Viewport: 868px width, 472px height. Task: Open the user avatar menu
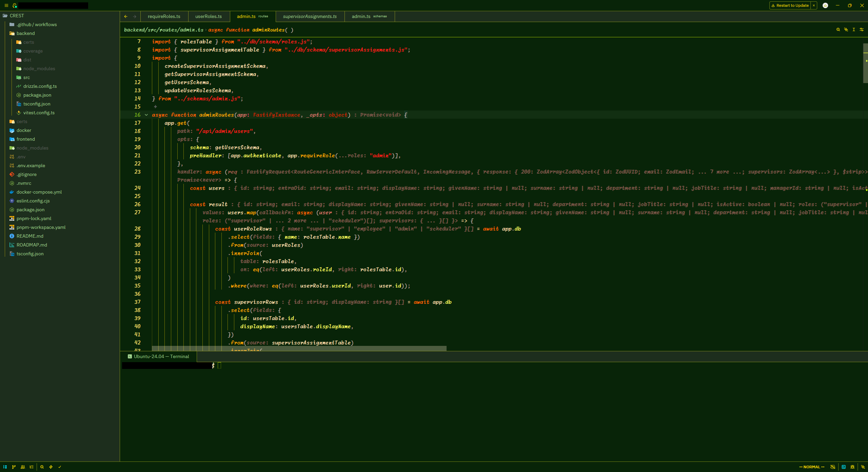pos(825,5)
